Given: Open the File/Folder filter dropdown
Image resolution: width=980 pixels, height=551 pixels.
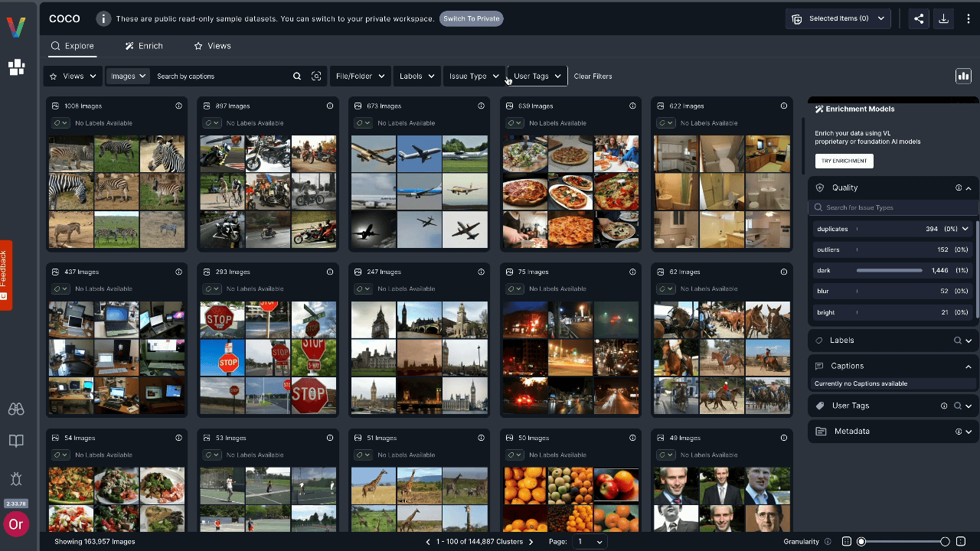Looking at the screenshot, I should pos(360,77).
